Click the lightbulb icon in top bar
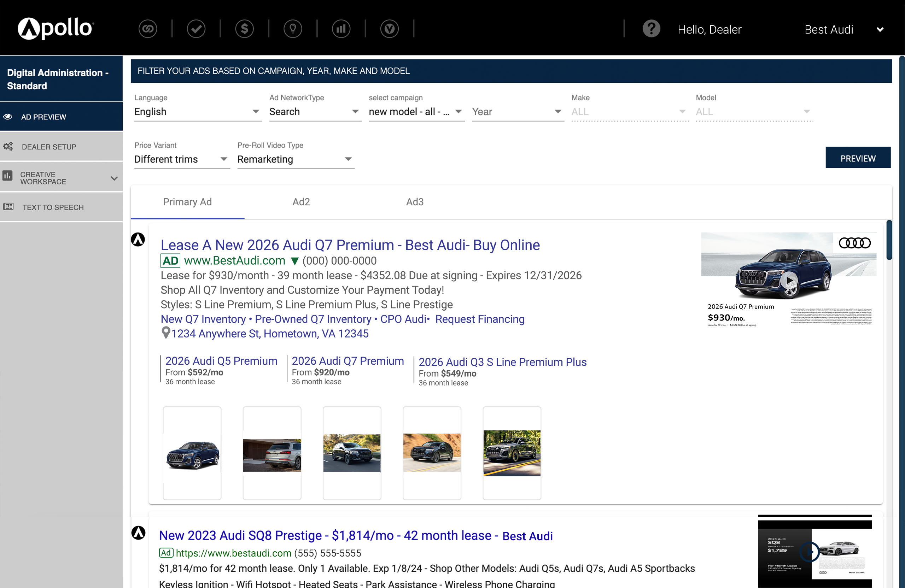 (x=292, y=29)
